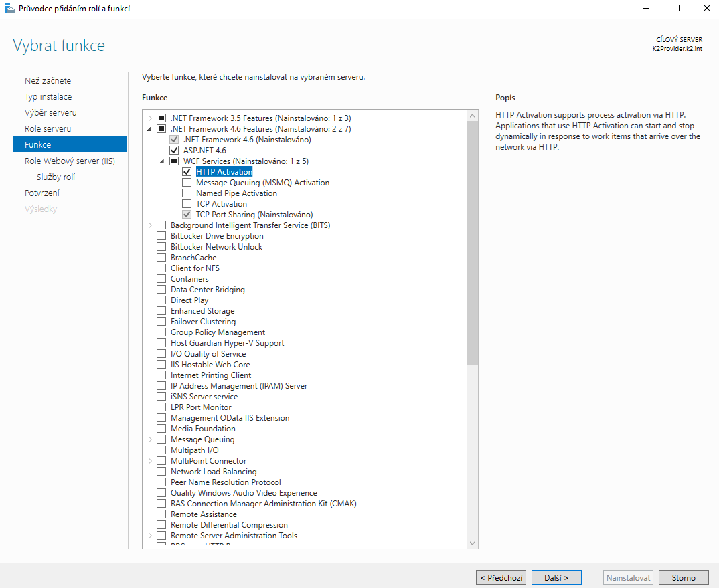Expand Background Intelligent Transfer Service node

(x=150, y=225)
